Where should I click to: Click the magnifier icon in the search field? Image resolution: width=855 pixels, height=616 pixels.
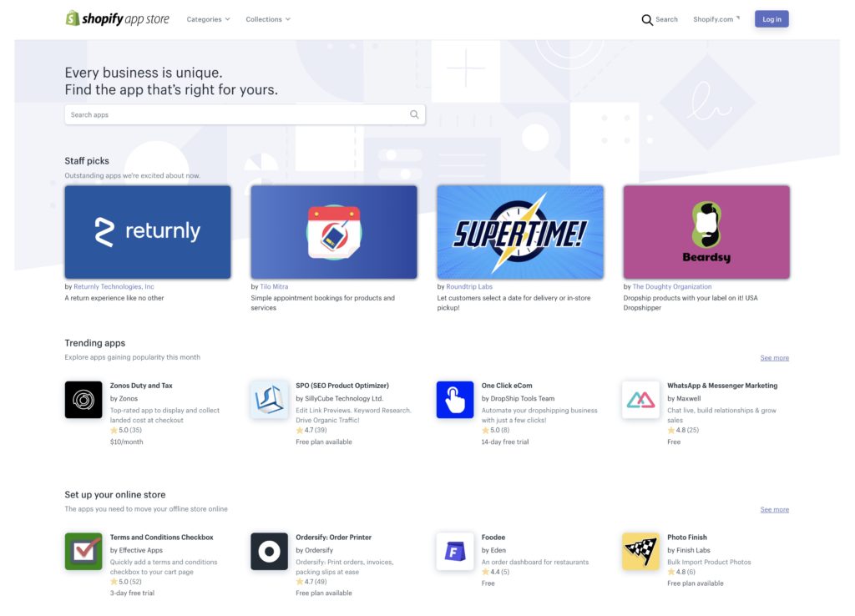pyautogui.click(x=414, y=114)
